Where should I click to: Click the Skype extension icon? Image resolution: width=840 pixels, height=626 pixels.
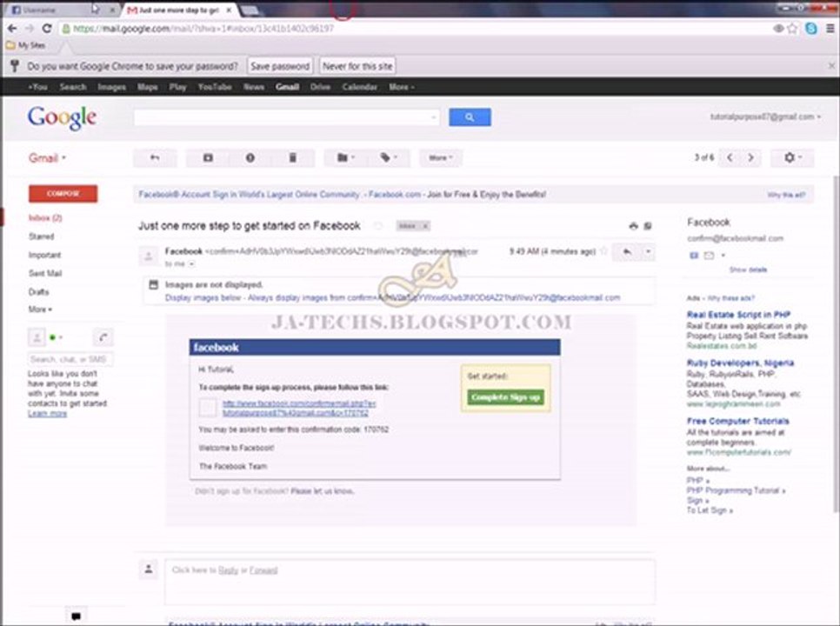(x=811, y=29)
